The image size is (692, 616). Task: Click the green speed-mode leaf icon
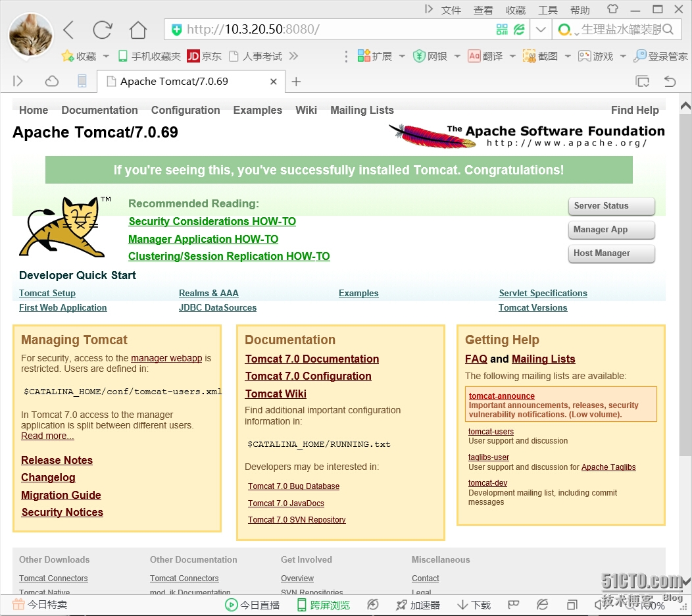[x=519, y=30]
